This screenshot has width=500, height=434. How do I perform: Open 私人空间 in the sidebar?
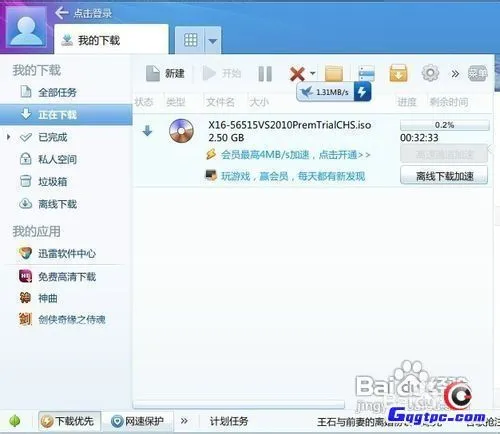pos(57,159)
